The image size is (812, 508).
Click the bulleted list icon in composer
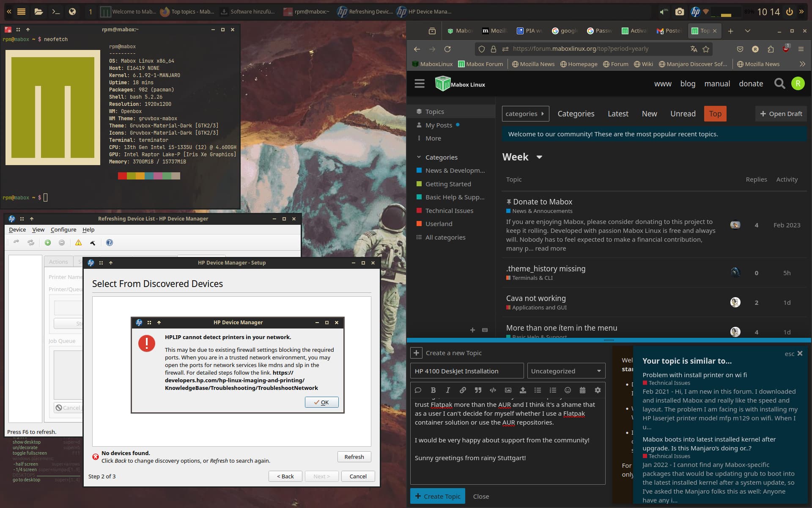click(538, 390)
